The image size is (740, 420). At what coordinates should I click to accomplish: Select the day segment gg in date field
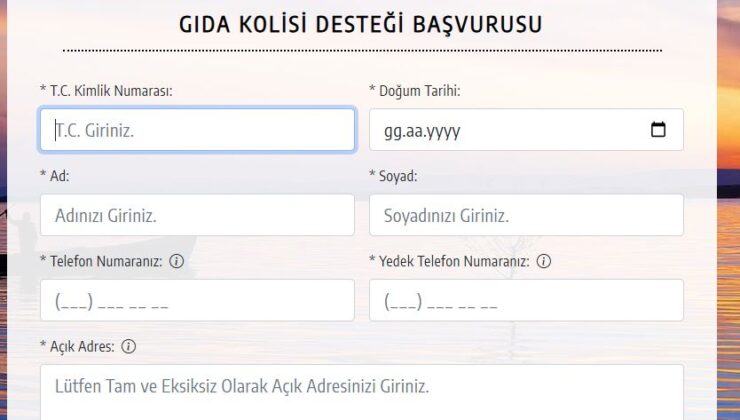click(x=391, y=131)
